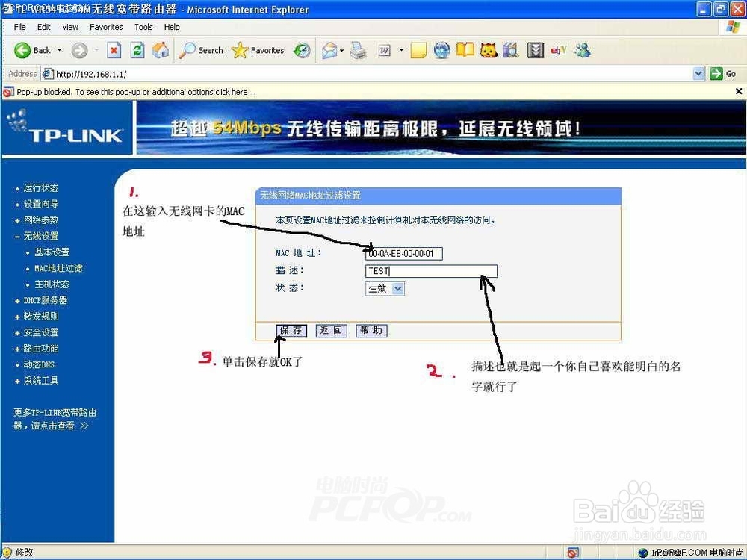Expand the DHCP服务器 menu section

18,301
